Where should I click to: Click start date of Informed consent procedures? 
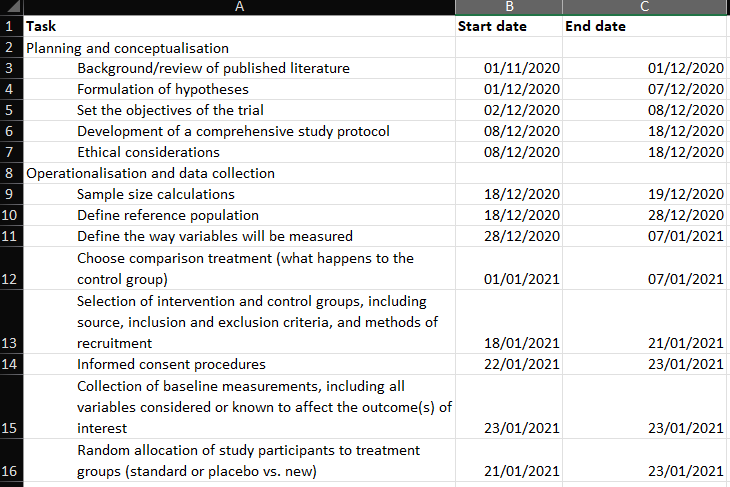pos(521,364)
